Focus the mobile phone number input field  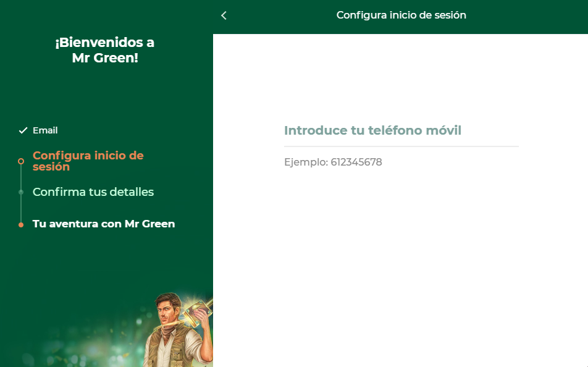click(x=401, y=131)
